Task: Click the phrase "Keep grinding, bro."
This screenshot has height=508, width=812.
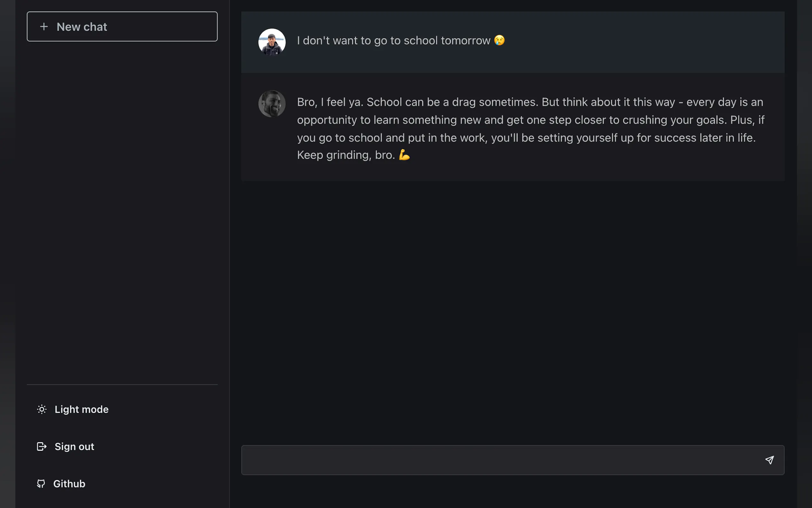Action: [x=346, y=155]
